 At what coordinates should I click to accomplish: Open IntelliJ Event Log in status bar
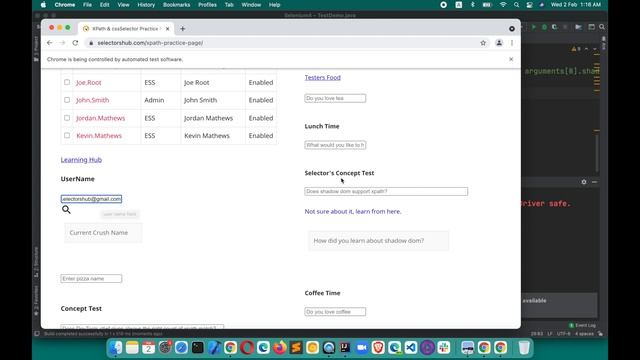582,325
